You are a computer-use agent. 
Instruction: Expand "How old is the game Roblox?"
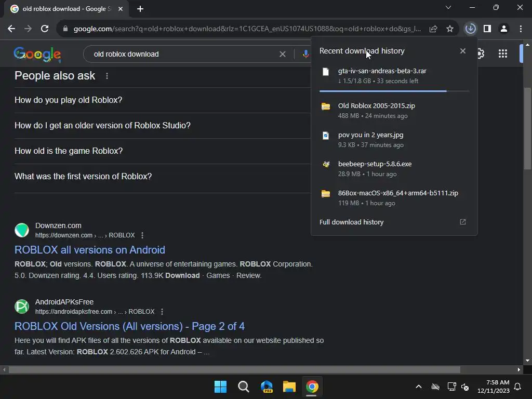click(162, 151)
